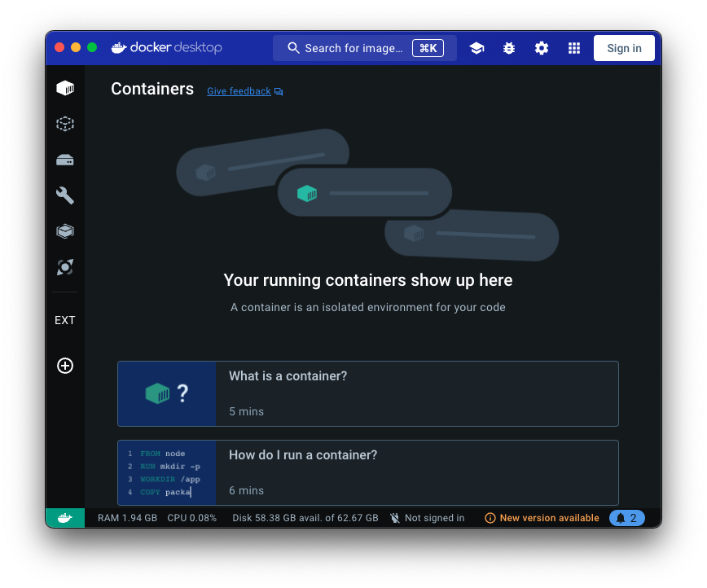Maximize window with green button
707x588 pixels.
pyautogui.click(x=92, y=47)
